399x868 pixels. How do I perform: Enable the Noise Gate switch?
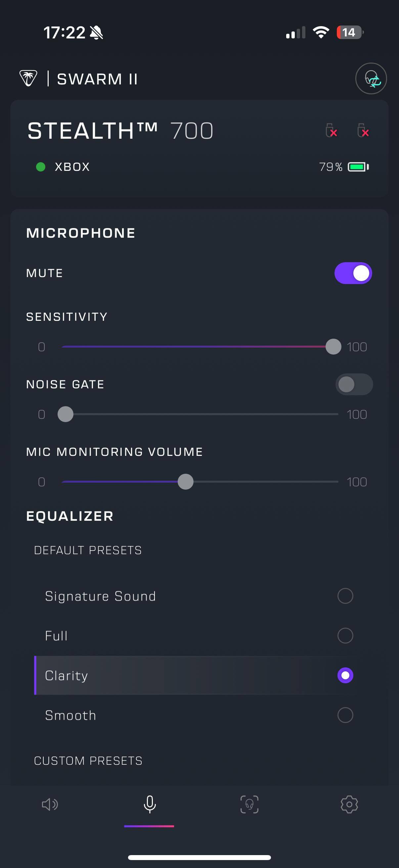click(354, 384)
